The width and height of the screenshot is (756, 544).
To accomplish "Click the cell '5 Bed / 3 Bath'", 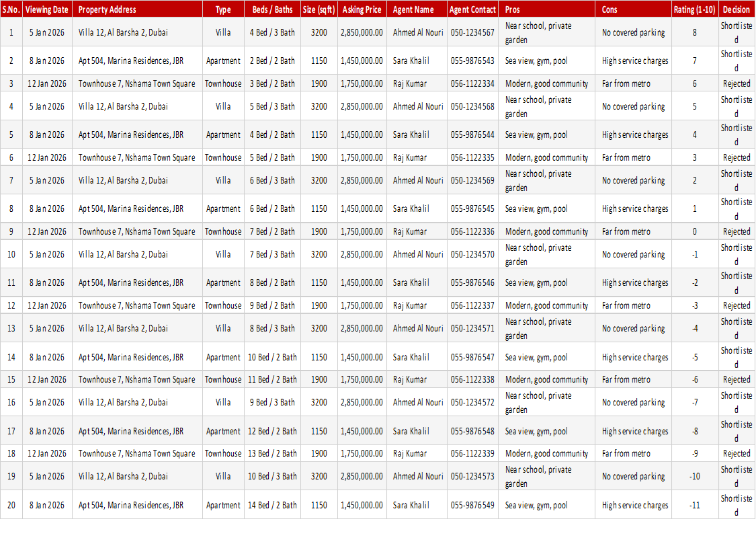I will pyautogui.click(x=272, y=106).
